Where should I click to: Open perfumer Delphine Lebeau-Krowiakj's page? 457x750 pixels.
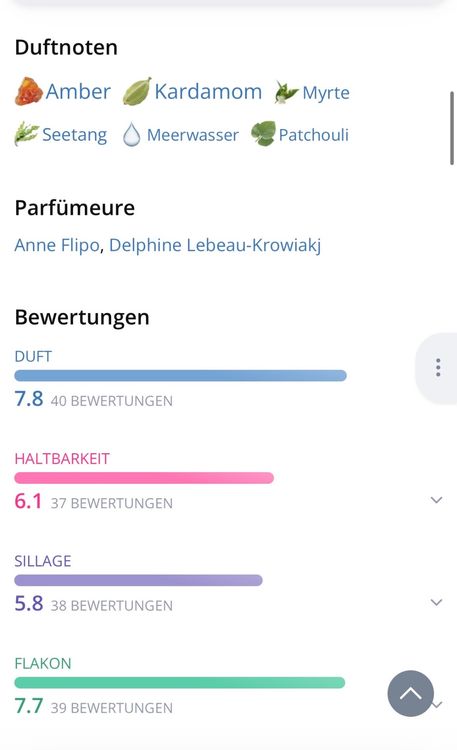pyautogui.click(x=215, y=245)
